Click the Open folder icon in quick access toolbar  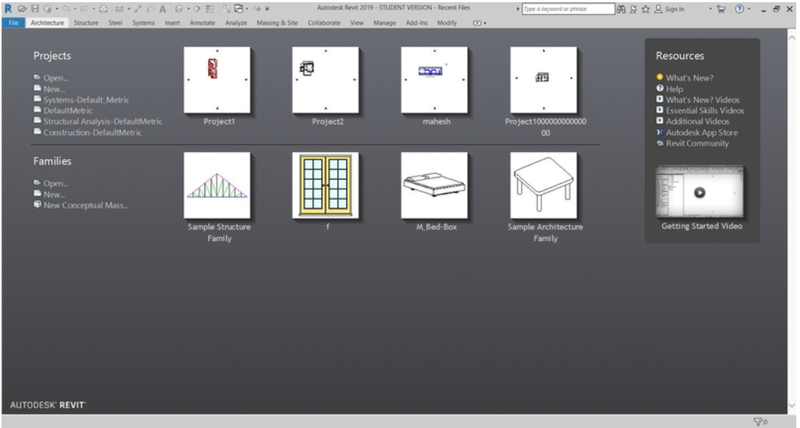click(x=22, y=9)
